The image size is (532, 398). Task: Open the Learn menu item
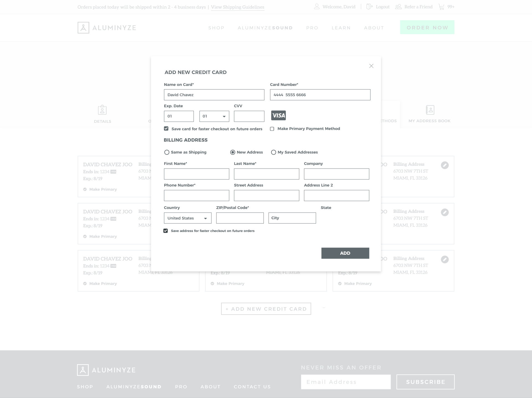point(341,28)
